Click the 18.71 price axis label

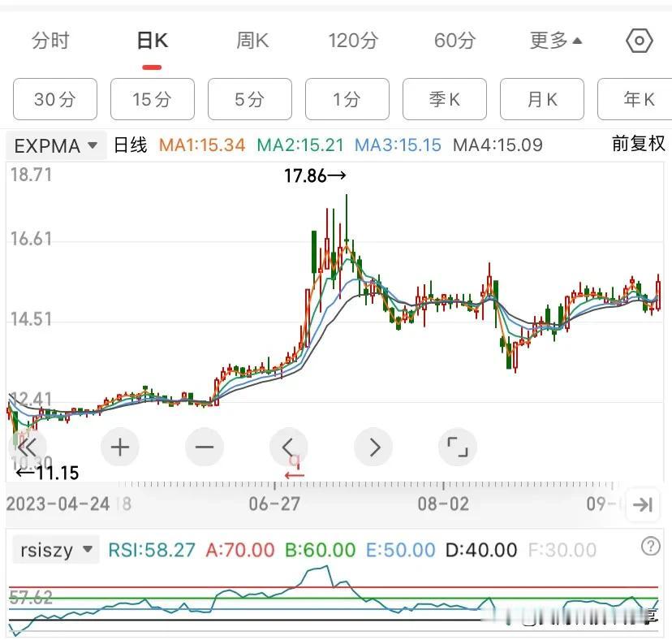pos(32,175)
